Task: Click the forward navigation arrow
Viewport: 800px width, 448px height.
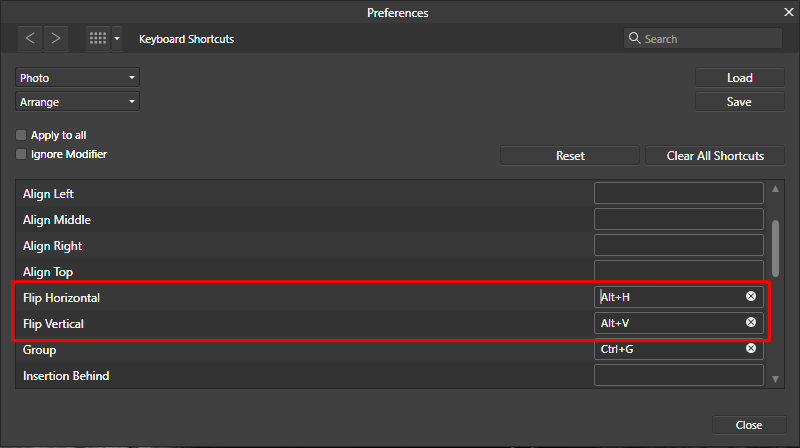Action: click(x=55, y=39)
